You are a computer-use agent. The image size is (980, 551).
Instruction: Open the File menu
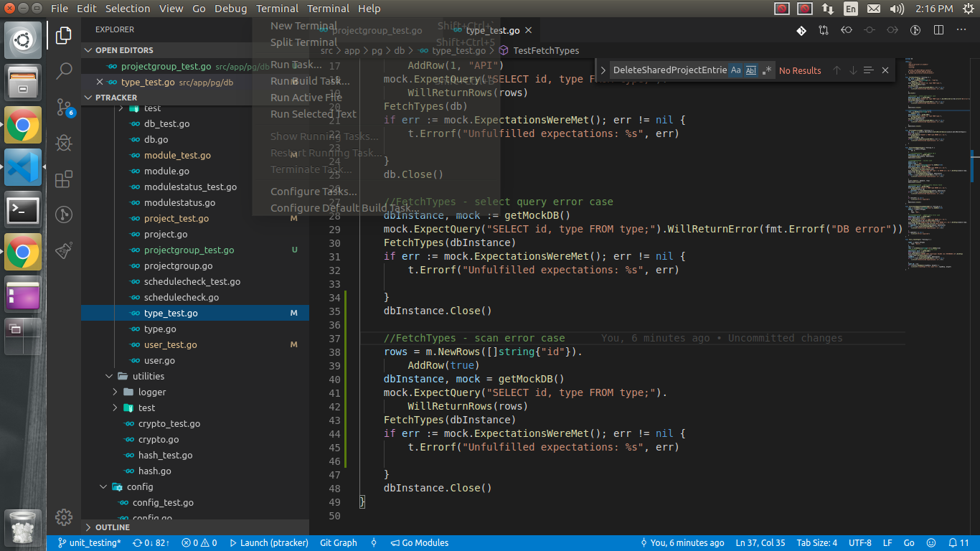point(60,9)
